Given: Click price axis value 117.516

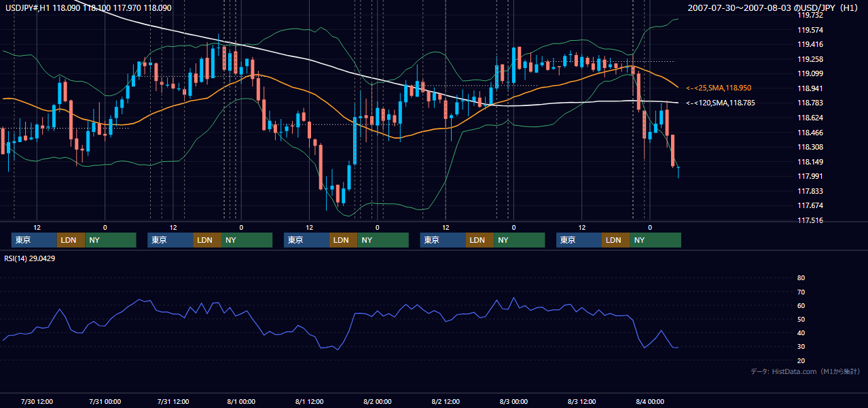Looking at the screenshot, I should 811,220.
